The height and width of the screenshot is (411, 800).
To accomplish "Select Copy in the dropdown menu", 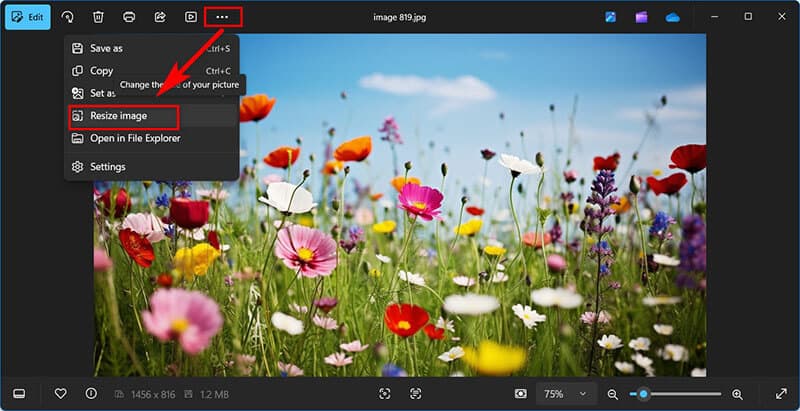I will click(x=101, y=71).
